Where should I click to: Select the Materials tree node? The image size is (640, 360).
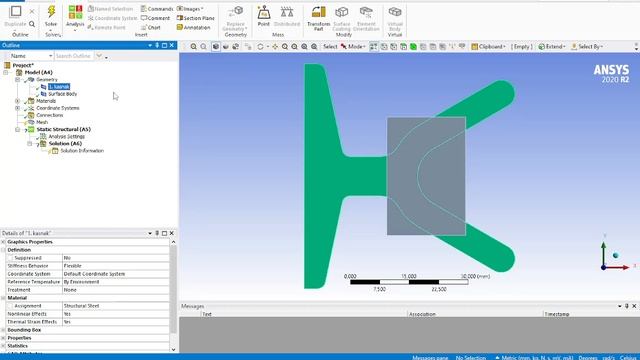pyautogui.click(x=46, y=101)
